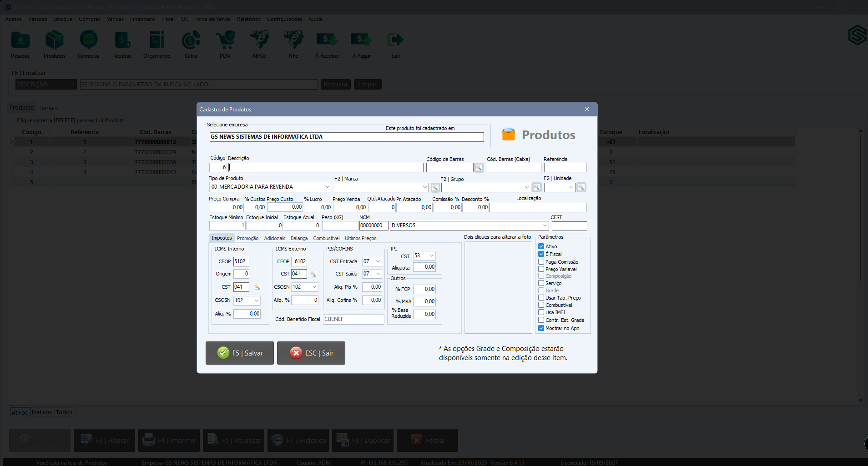868x466 pixels.
Task: Check the Preço Variavel option
Action: coord(541,269)
